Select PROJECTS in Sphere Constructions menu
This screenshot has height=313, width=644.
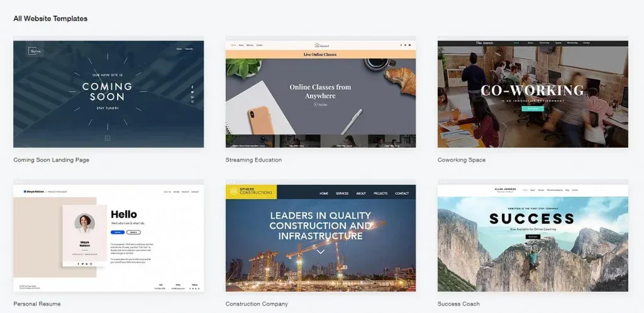(x=380, y=193)
